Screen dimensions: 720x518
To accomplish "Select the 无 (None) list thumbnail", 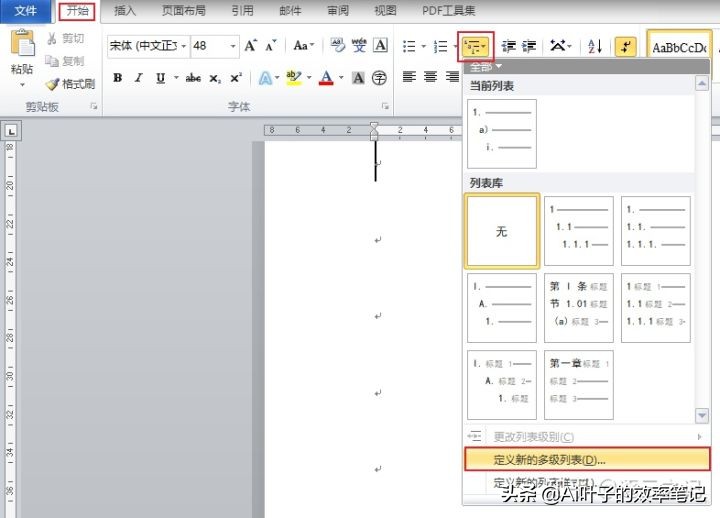I will tap(502, 231).
